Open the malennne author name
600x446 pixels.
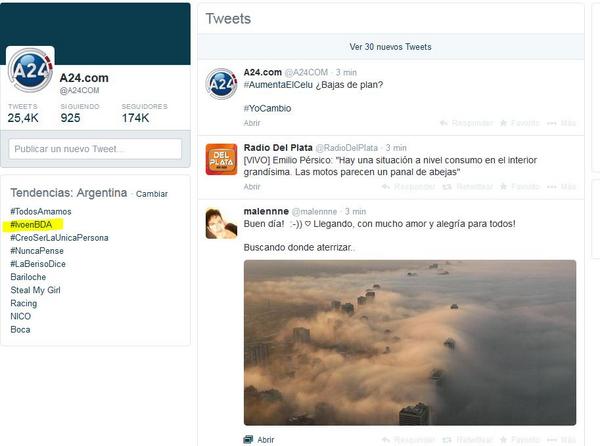[x=266, y=211]
